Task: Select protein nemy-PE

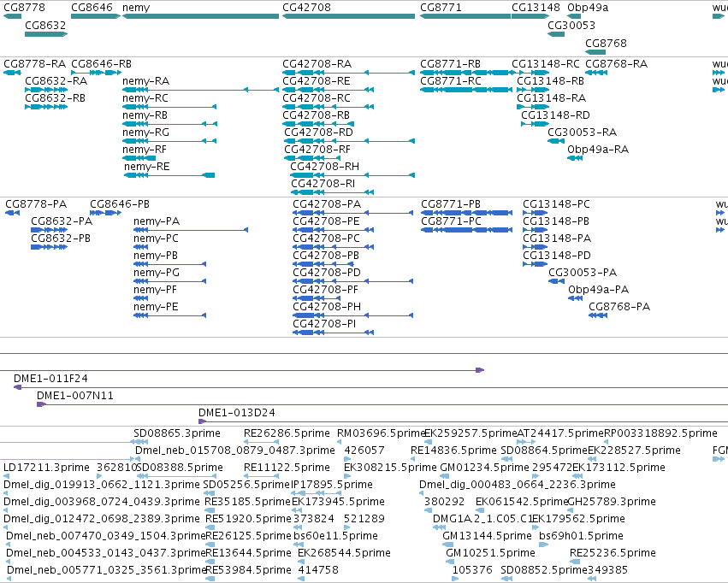Action: coord(156,307)
